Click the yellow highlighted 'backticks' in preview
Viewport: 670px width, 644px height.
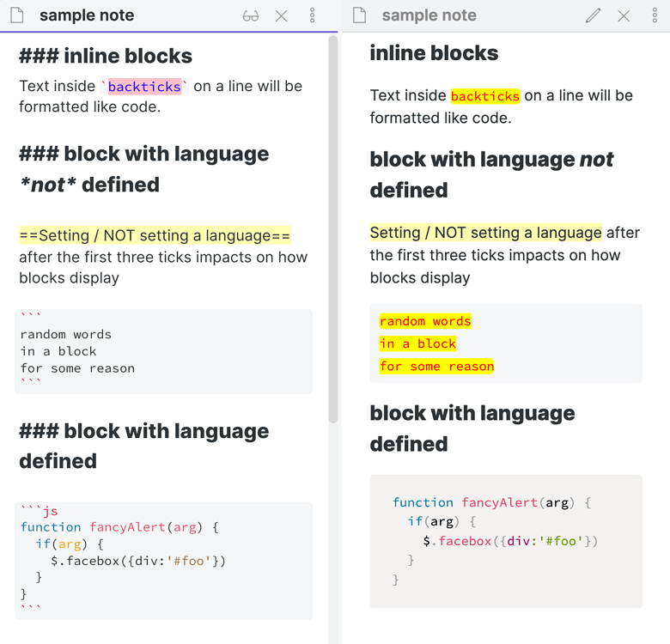click(x=485, y=96)
